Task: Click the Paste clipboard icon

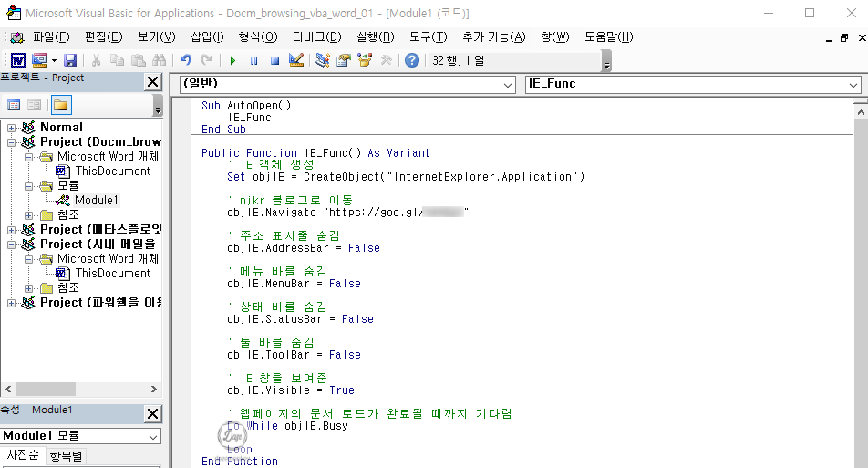Action: [138, 60]
